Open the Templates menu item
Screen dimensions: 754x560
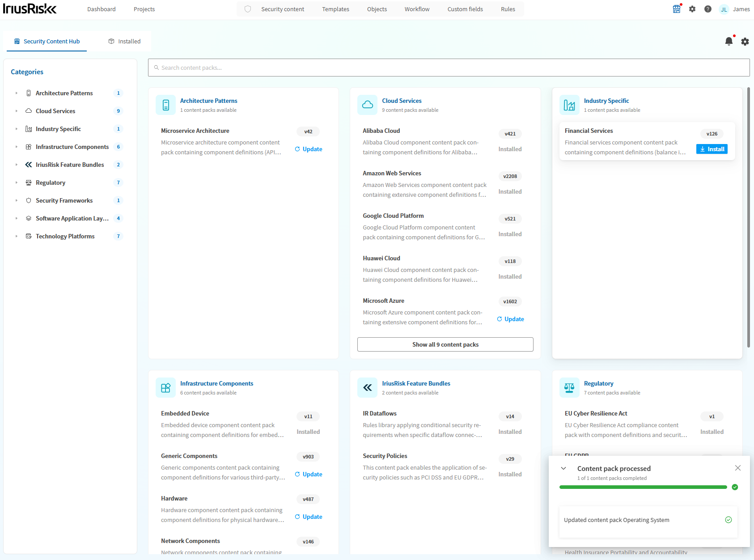[335, 9]
